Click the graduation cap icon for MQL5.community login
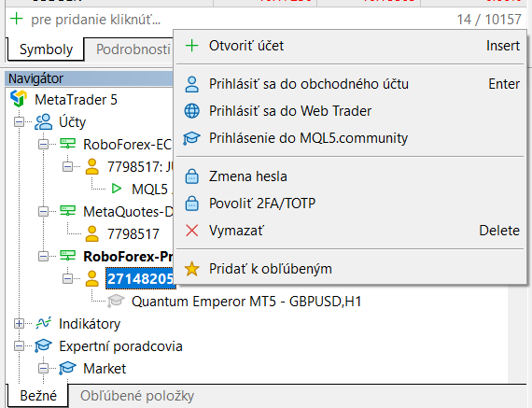The height and width of the screenshot is (408, 532). [x=191, y=138]
